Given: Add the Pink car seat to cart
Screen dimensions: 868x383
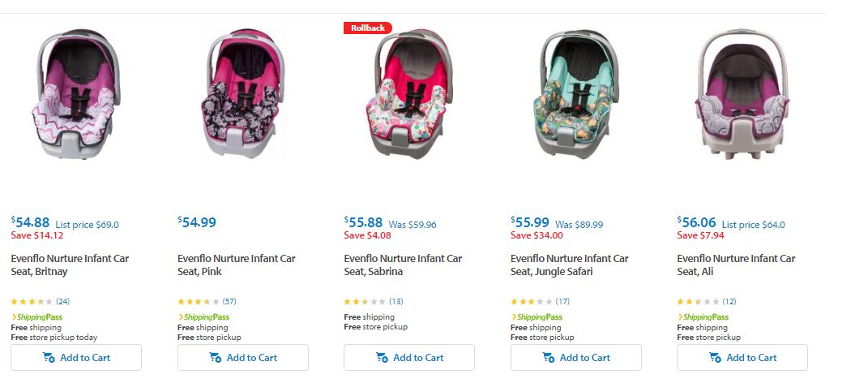Looking at the screenshot, I should [x=243, y=358].
